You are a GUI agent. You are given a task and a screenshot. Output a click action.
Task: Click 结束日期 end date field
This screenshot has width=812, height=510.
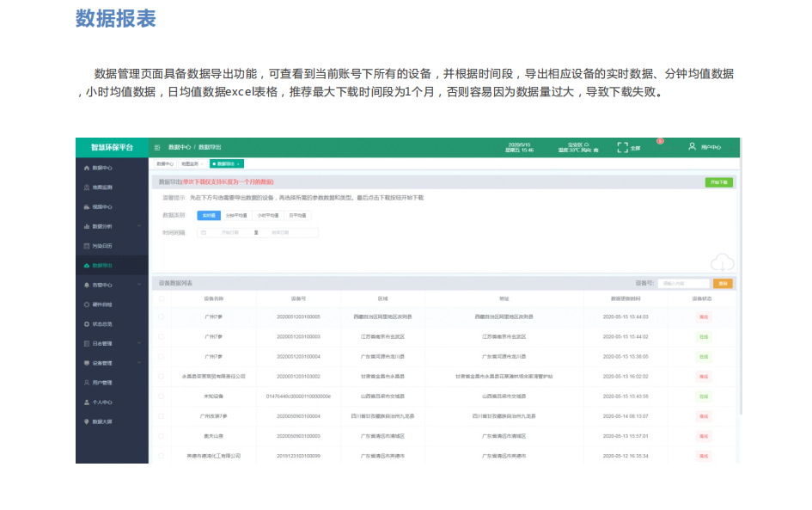click(280, 233)
